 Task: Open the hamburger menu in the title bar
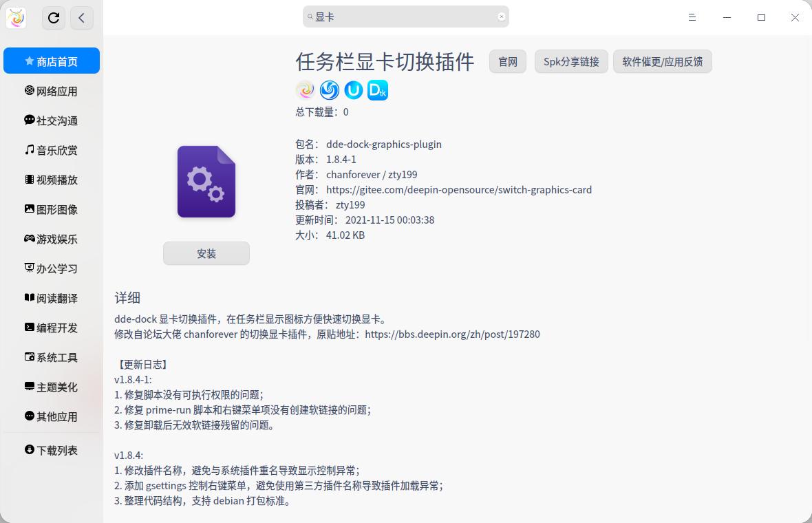click(692, 17)
